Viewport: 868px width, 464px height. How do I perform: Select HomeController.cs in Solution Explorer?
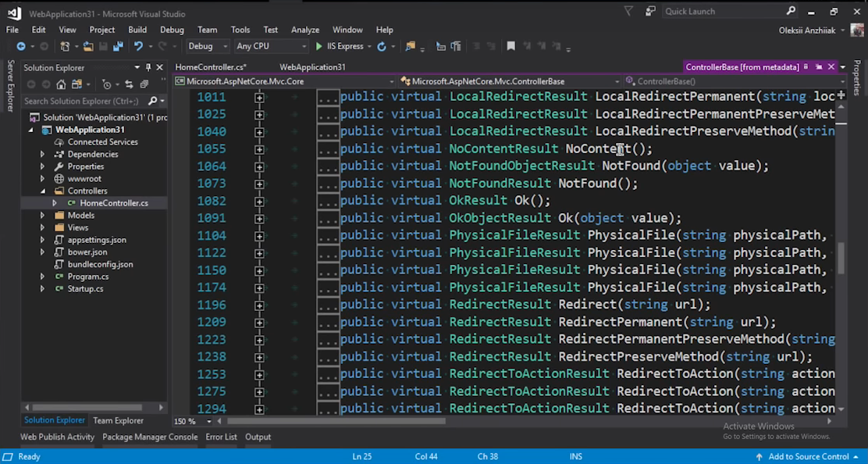point(114,203)
